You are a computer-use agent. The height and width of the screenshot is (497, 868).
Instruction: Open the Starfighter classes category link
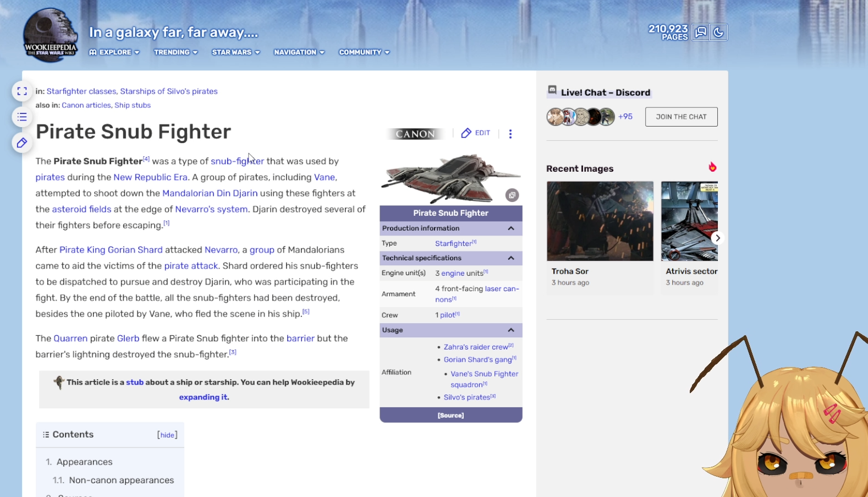pos(81,91)
